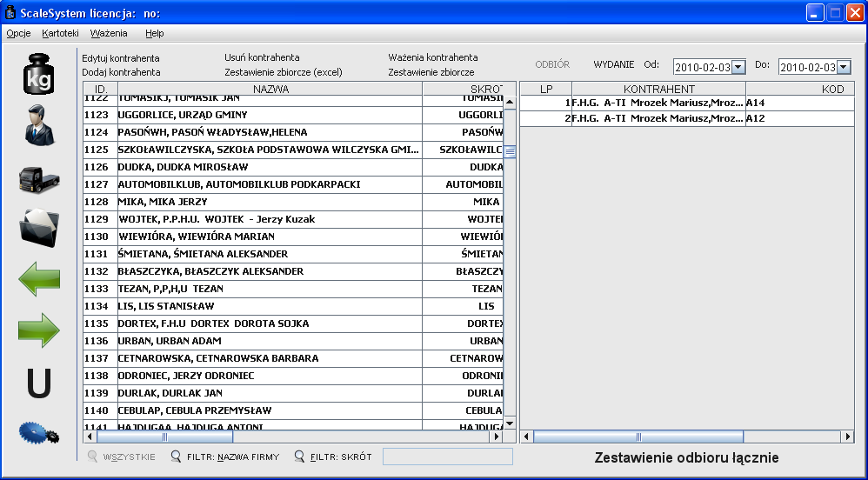Click right panel horizontal scrollbar thumb

pos(638,437)
